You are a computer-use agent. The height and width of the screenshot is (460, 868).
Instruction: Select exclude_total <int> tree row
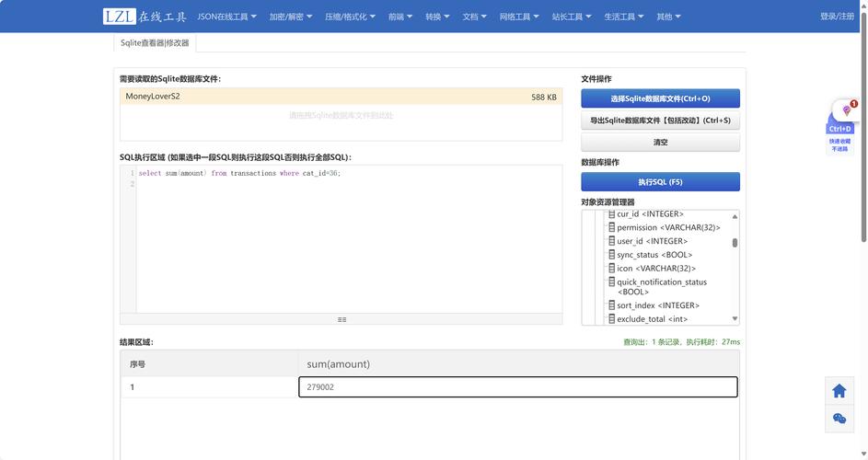[x=652, y=319]
